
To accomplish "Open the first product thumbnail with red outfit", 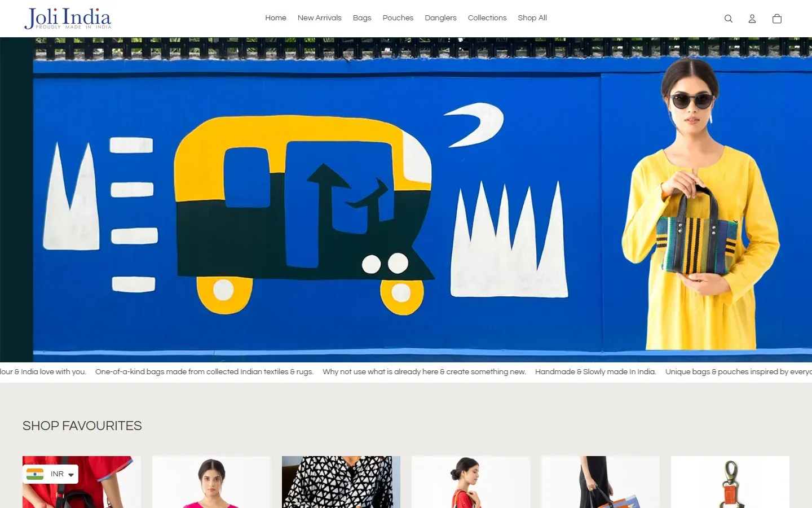I will [82, 482].
